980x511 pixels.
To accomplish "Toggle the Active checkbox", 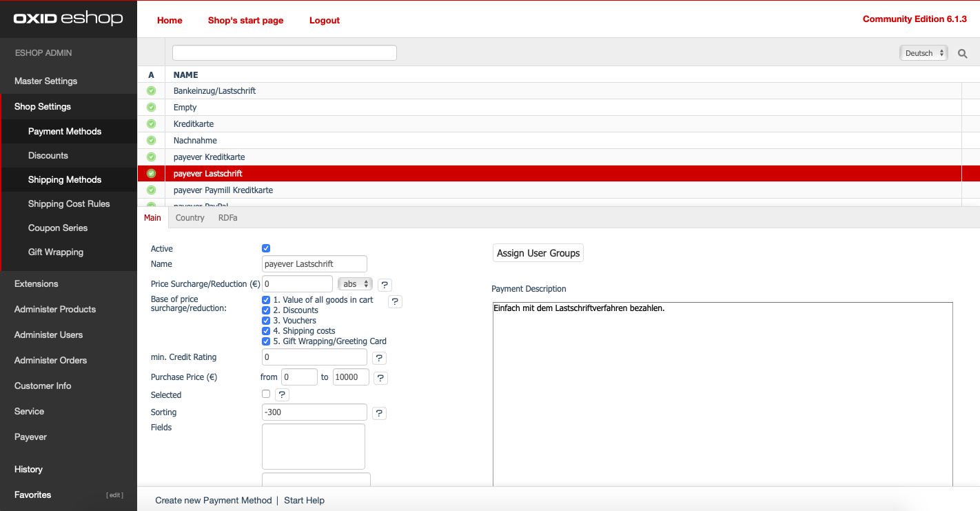I will coord(266,248).
